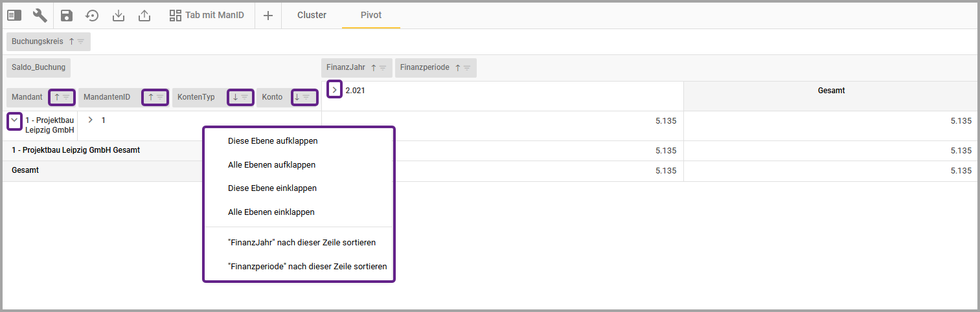Viewport: 980px width, 312px height.
Task: Click the Buchungskreis filter field chip
Action: 38,41
